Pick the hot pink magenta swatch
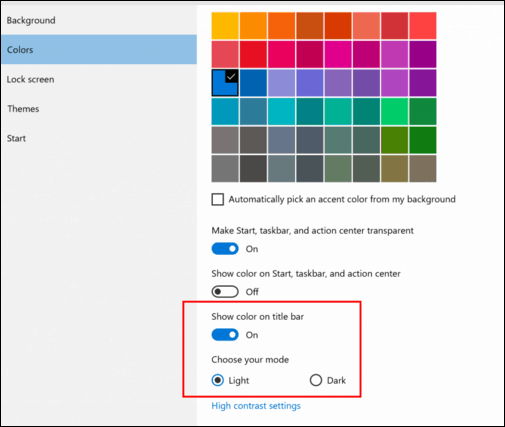This screenshot has height=427, width=505. coord(338,54)
